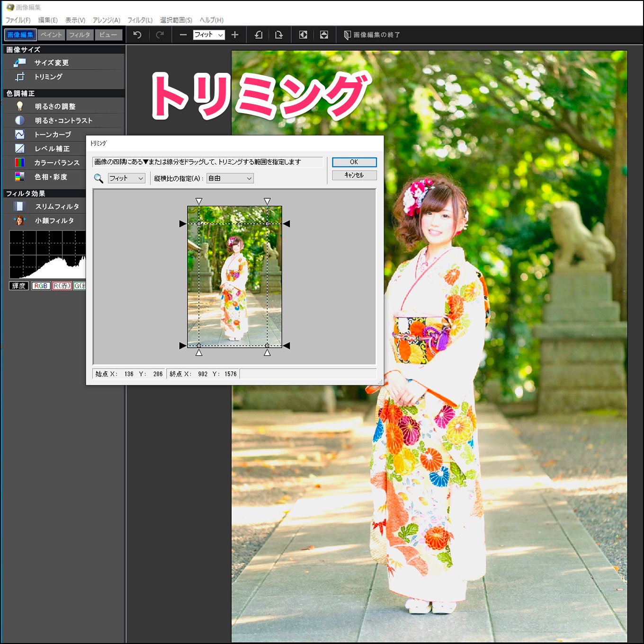Open the ファイル(F) menu
644x644 pixels.
[18, 20]
